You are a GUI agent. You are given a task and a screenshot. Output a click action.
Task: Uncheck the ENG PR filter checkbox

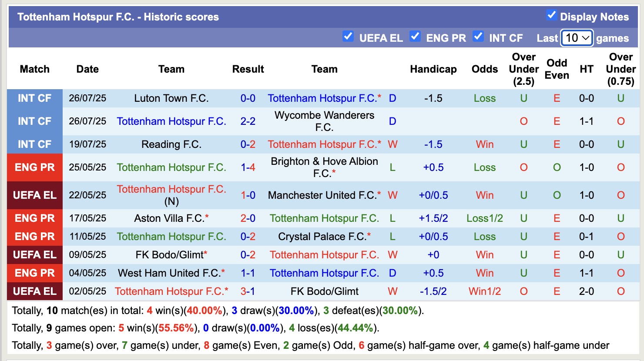point(415,37)
